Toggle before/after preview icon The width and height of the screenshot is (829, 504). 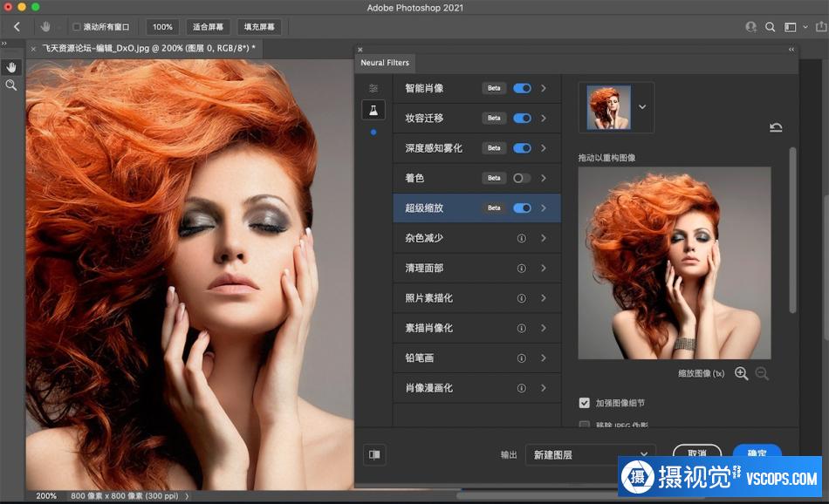point(374,454)
